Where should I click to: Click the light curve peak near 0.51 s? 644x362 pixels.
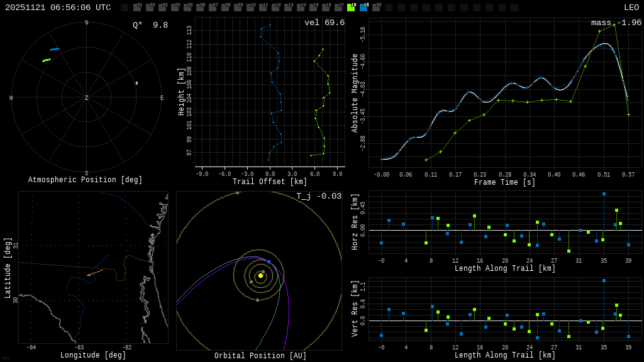point(604,43)
